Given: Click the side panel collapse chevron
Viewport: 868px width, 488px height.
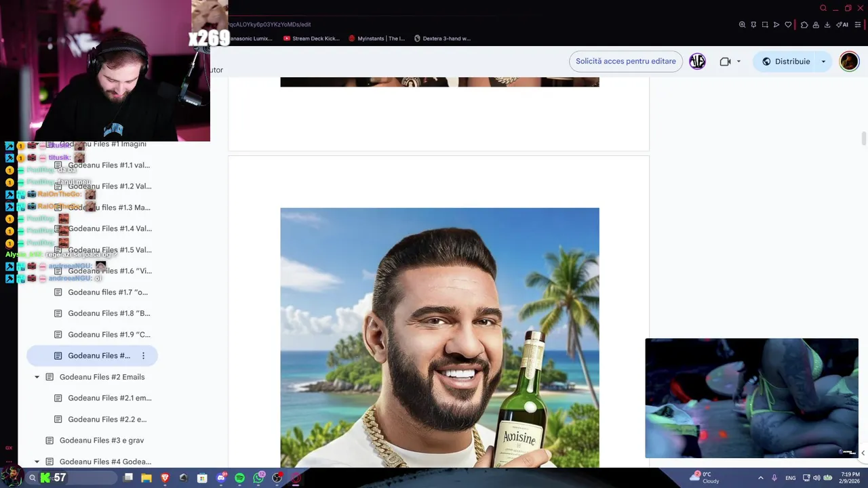Looking at the screenshot, I should pyautogui.click(x=863, y=453).
